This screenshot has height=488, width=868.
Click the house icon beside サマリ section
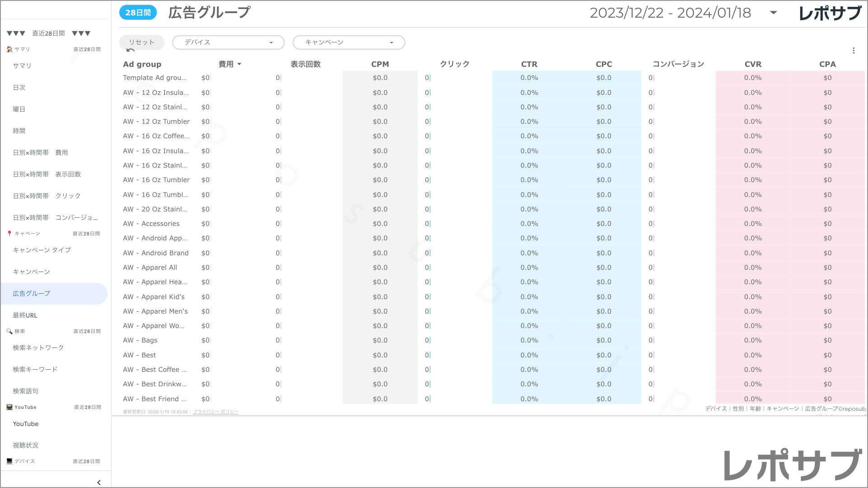click(x=9, y=49)
